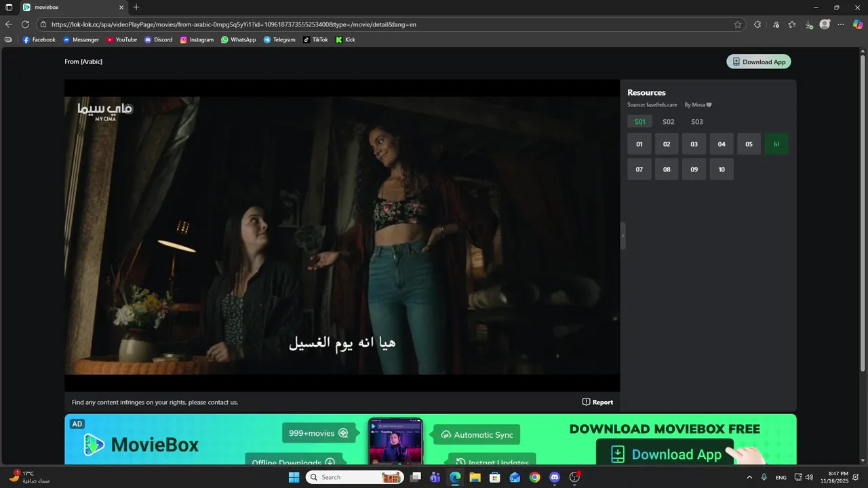Open Settings and more ellipsis menu

tap(841, 24)
